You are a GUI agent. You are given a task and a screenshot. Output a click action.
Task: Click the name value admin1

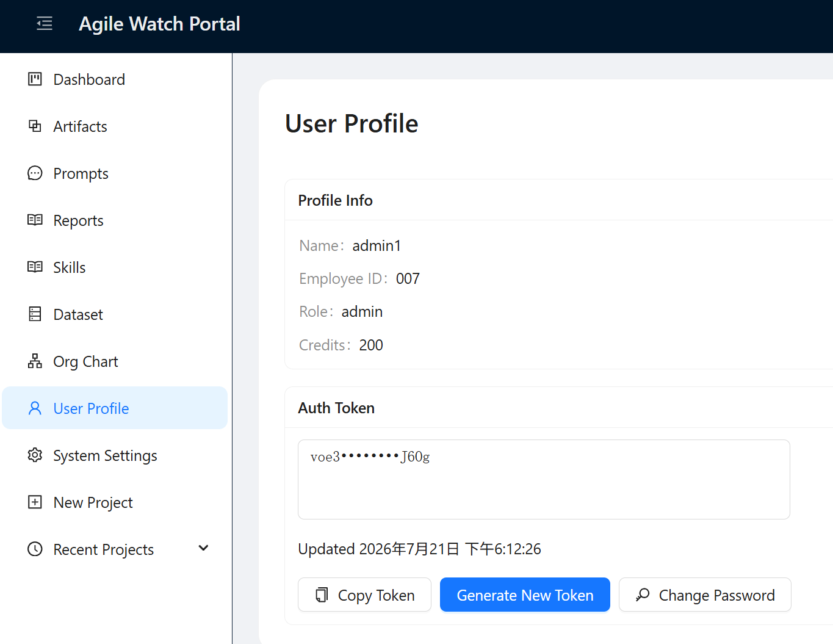377,245
